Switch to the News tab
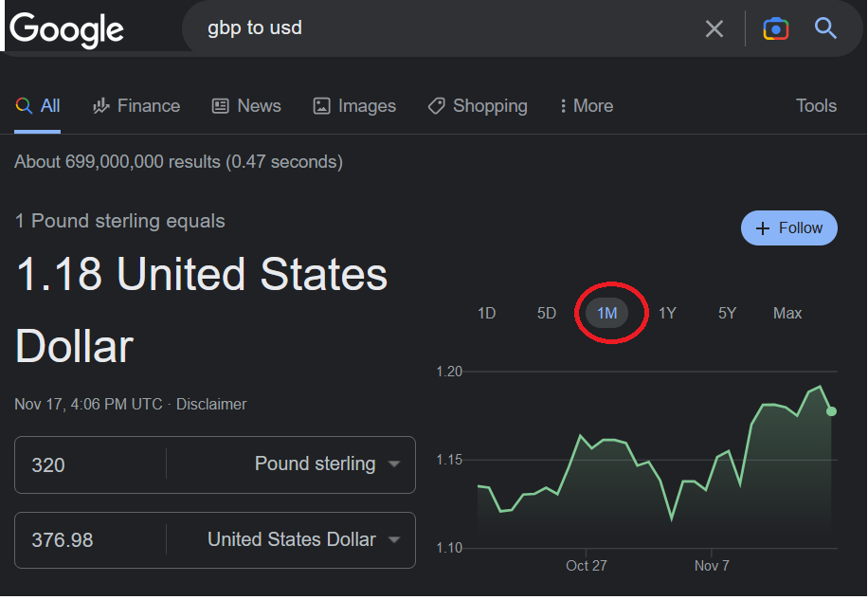This screenshot has height=600, width=868. point(246,106)
